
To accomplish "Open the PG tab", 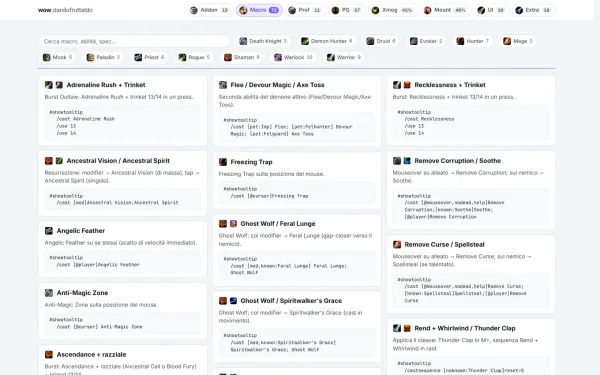I will pyautogui.click(x=346, y=10).
